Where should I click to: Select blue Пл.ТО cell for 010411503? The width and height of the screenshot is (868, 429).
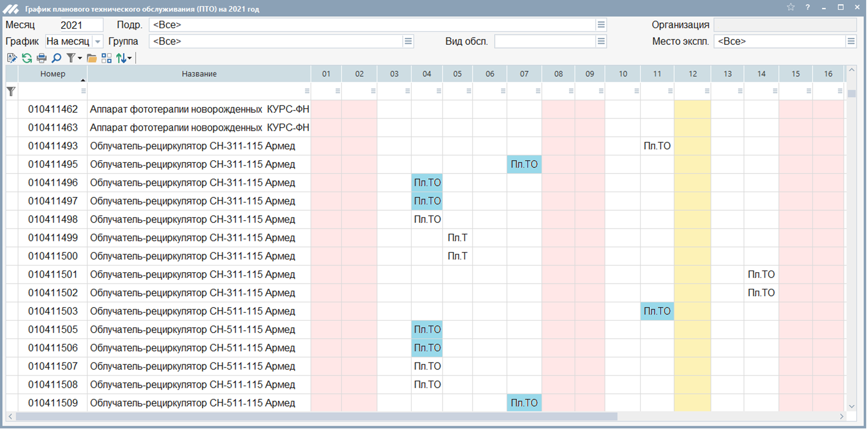(x=657, y=311)
